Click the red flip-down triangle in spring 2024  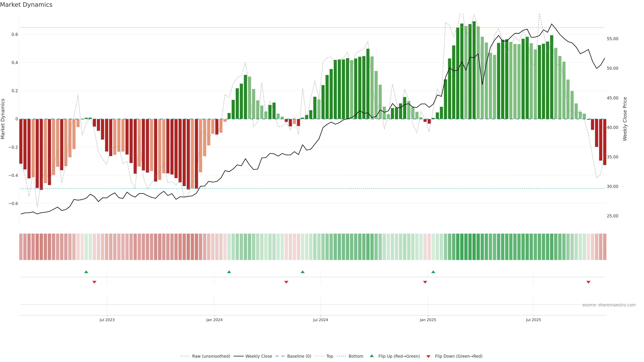click(x=286, y=282)
